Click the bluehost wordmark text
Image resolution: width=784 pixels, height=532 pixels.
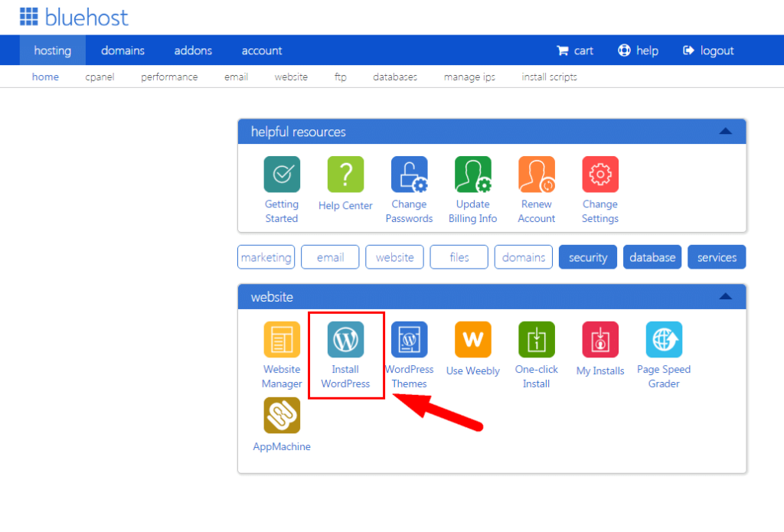point(87,18)
